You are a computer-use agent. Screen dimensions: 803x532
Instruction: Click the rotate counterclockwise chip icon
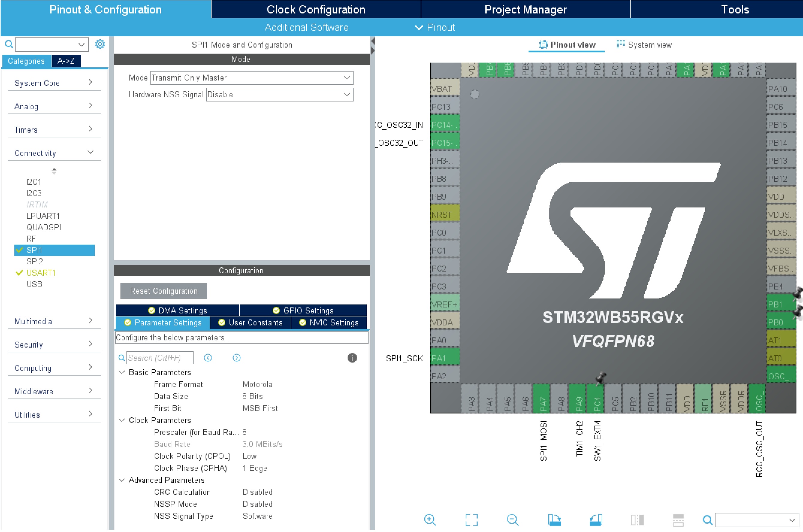(x=596, y=519)
